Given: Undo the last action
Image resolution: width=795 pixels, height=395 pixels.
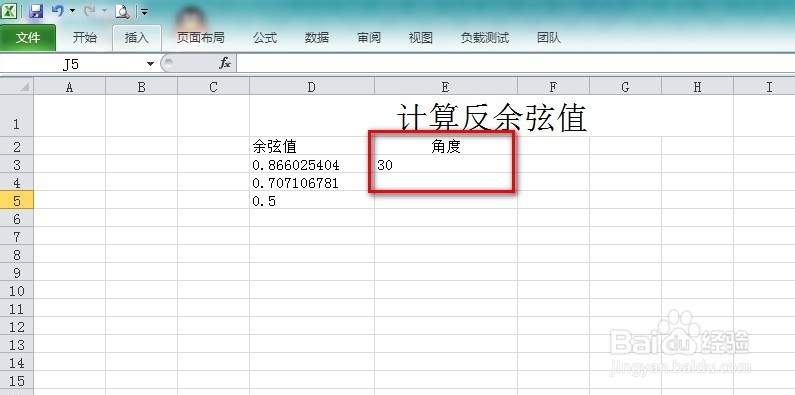Looking at the screenshot, I should click(x=57, y=11).
